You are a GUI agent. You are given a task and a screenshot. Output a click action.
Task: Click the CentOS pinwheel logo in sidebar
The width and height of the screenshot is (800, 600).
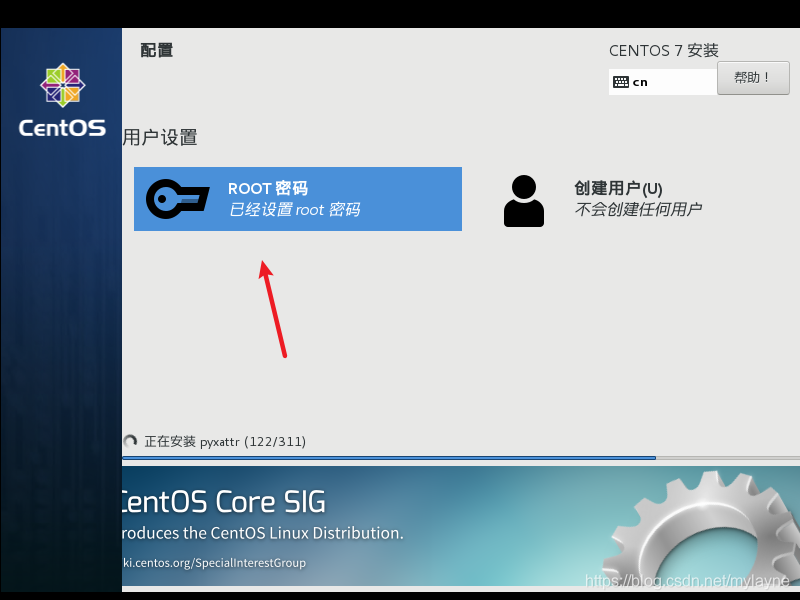[x=62, y=86]
